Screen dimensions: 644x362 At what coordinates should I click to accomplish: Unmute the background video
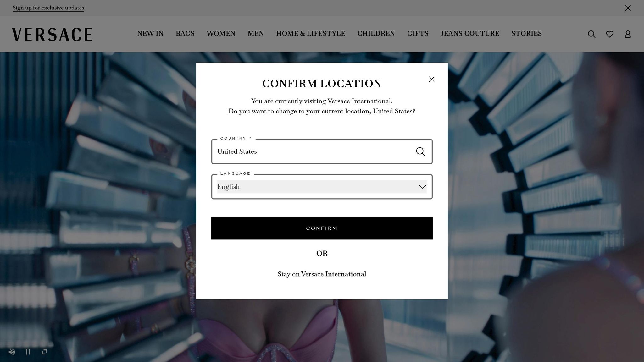(12, 352)
